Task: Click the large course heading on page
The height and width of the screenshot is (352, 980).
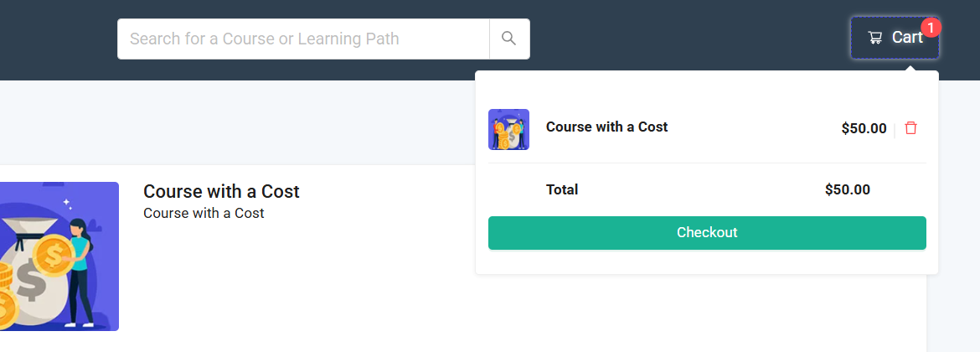Action: pyautogui.click(x=221, y=191)
